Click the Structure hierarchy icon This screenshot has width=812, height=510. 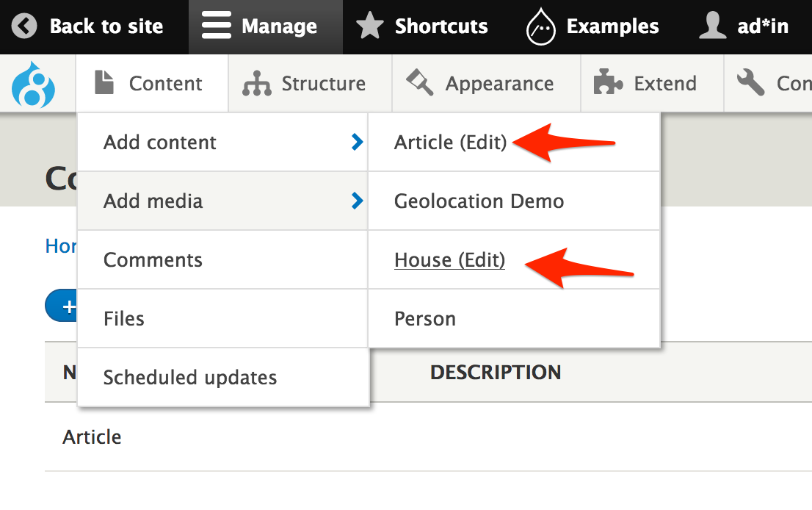257,85
